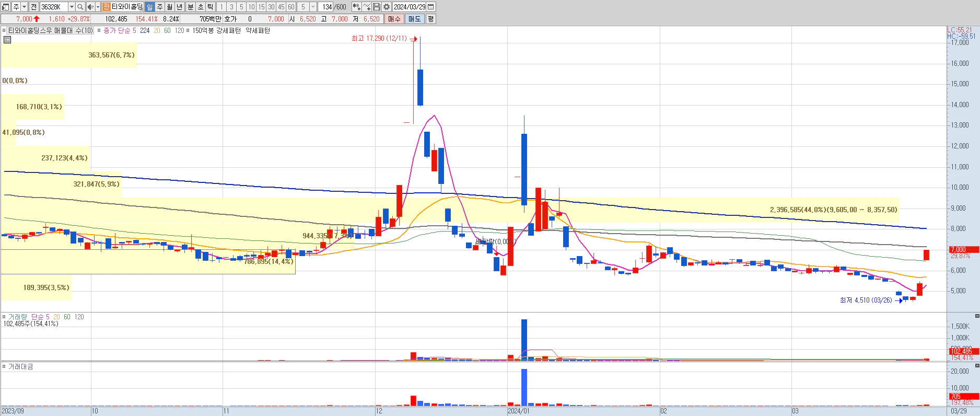Viewport: 980px width, 416px height.
Task: Select the 3 interval button
Action: point(231,7)
